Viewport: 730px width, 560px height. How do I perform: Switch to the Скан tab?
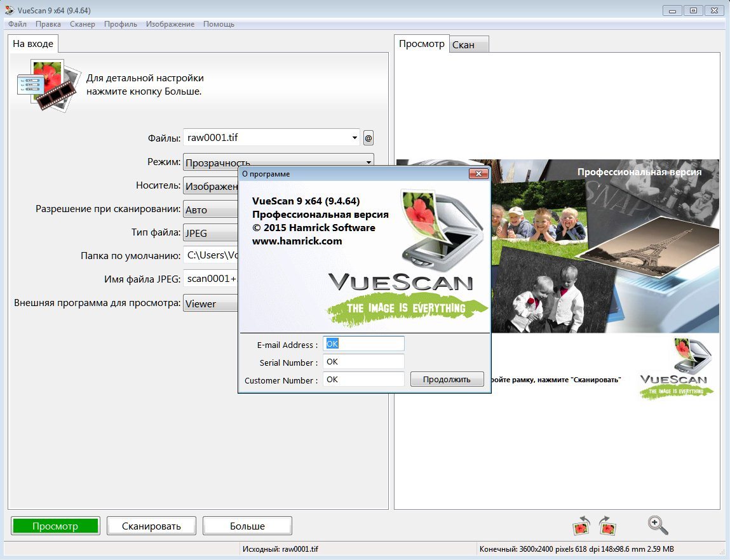pyautogui.click(x=469, y=44)
